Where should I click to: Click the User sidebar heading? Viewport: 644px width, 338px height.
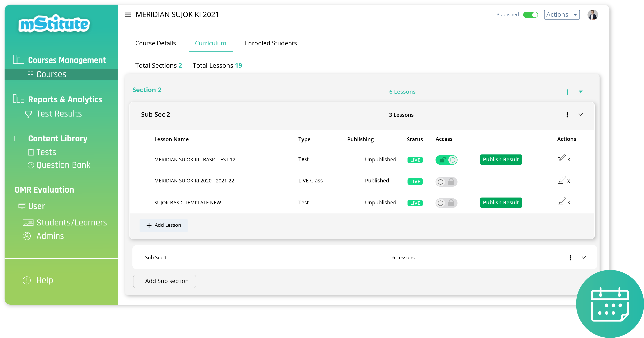click(x=36, y=206)
